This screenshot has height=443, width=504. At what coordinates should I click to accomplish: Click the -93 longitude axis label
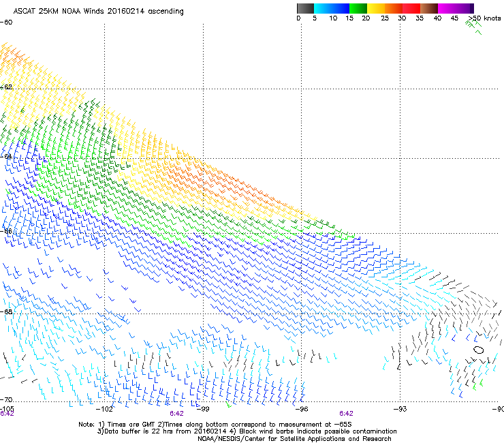pos(400,409)
